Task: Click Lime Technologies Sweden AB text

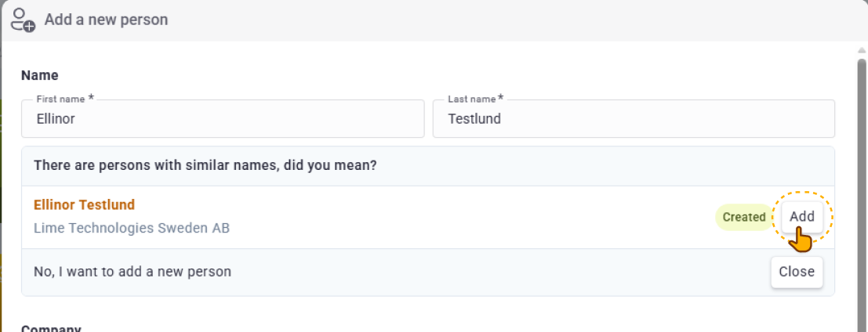Action: pos(132,228)
